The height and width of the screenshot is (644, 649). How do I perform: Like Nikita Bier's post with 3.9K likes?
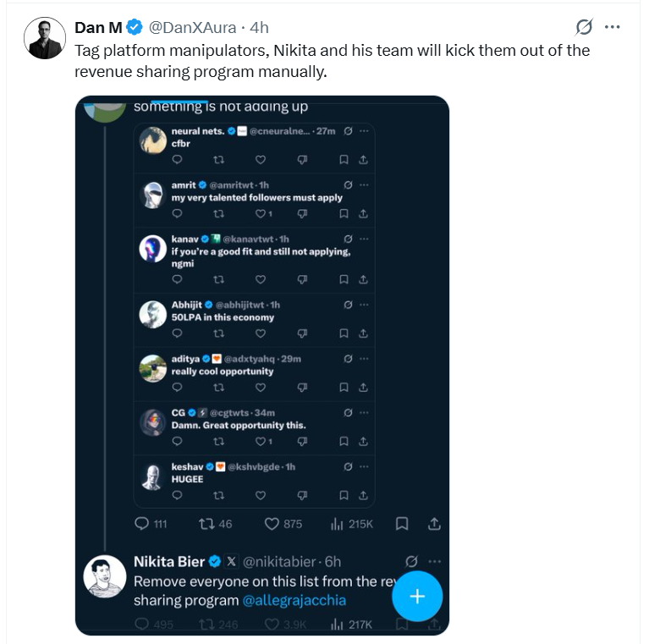[272, 625]
